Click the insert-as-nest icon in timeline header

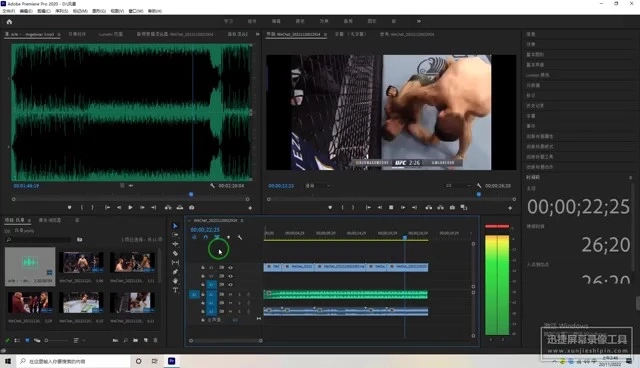pos(194,237)
